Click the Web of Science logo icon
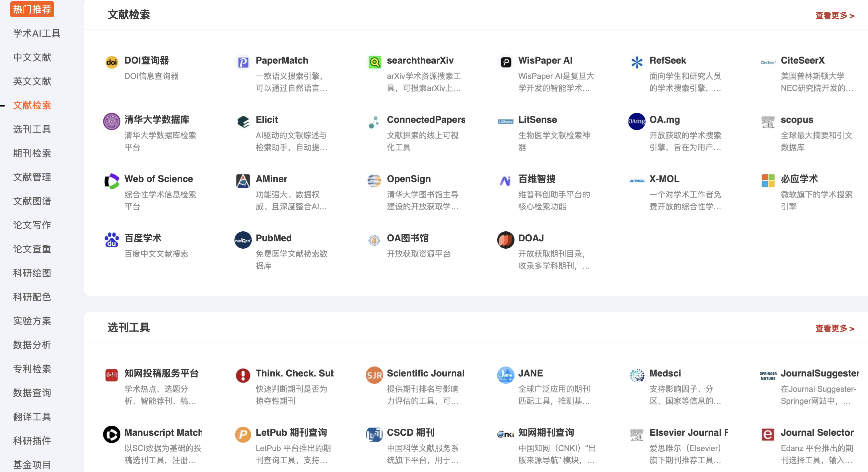The height and width of the screenshot is (472, 868). click(111, 181)
